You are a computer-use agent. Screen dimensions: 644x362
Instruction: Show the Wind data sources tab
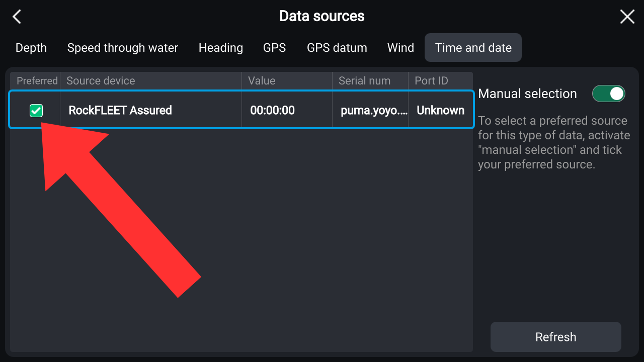400,48
